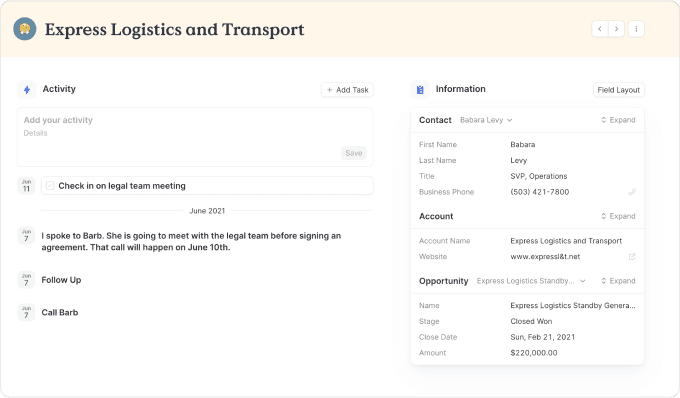The height and width of the screenshot is (398, 680).
Task: Click the Add your activity field
Action: click(58, 120)
